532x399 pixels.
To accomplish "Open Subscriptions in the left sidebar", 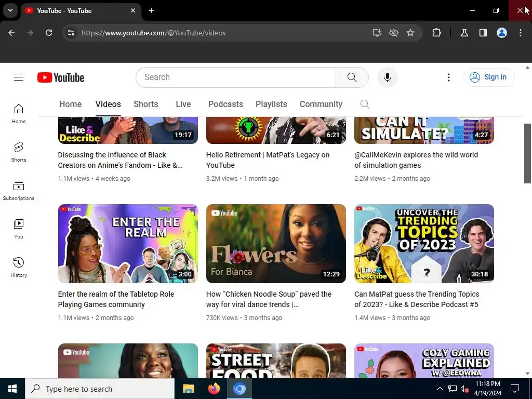I will [x=19, y=190].
